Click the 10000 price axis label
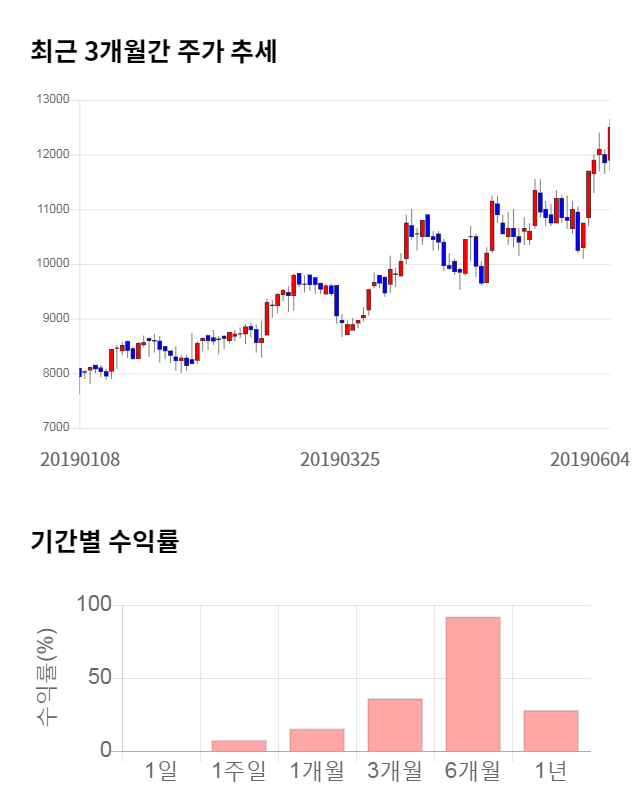The image size is (640, 810). [52, 264]
